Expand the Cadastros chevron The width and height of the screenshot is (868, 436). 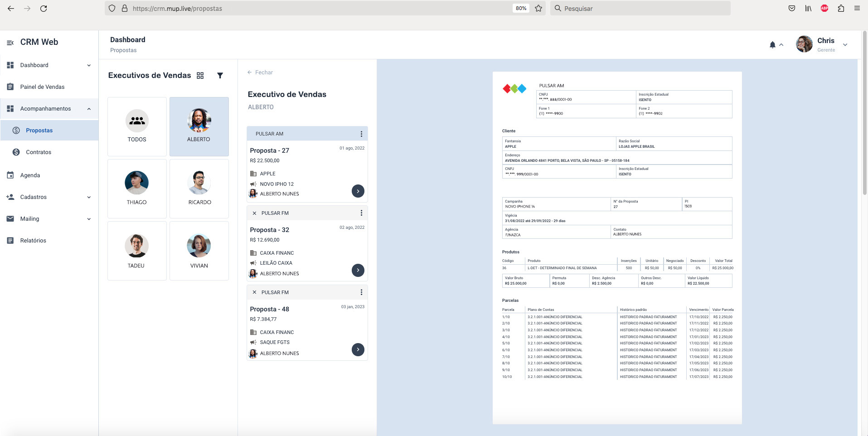coord(89,197)
